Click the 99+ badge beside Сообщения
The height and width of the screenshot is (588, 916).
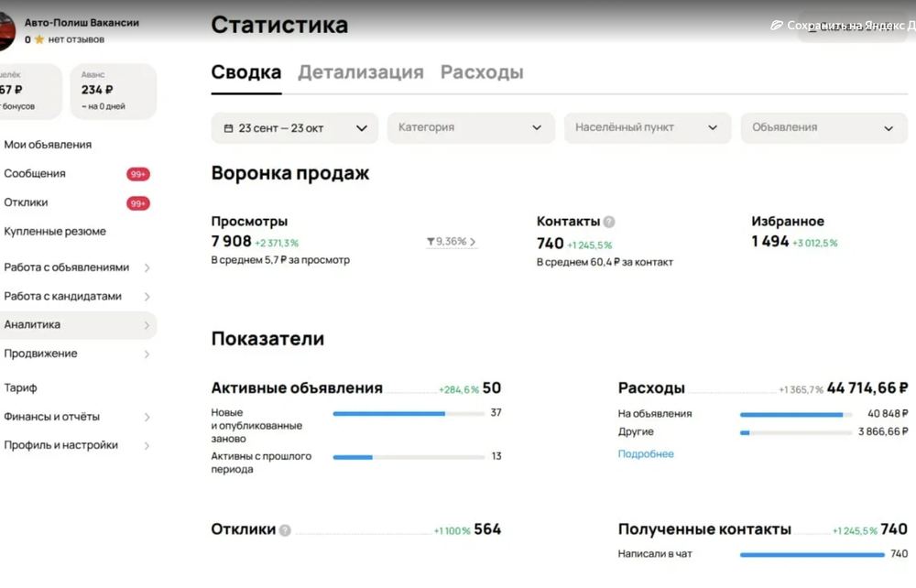point(138,174)
